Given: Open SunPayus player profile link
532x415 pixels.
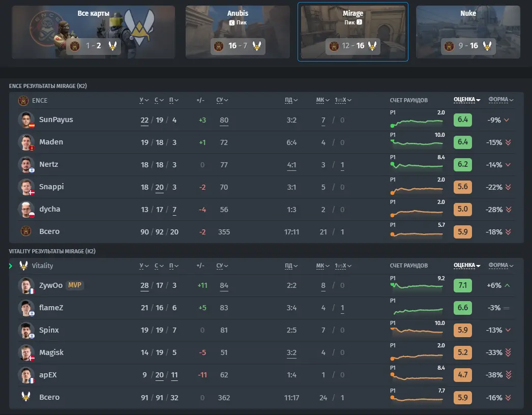Looking at the screenshot, I should coord(56,120).
